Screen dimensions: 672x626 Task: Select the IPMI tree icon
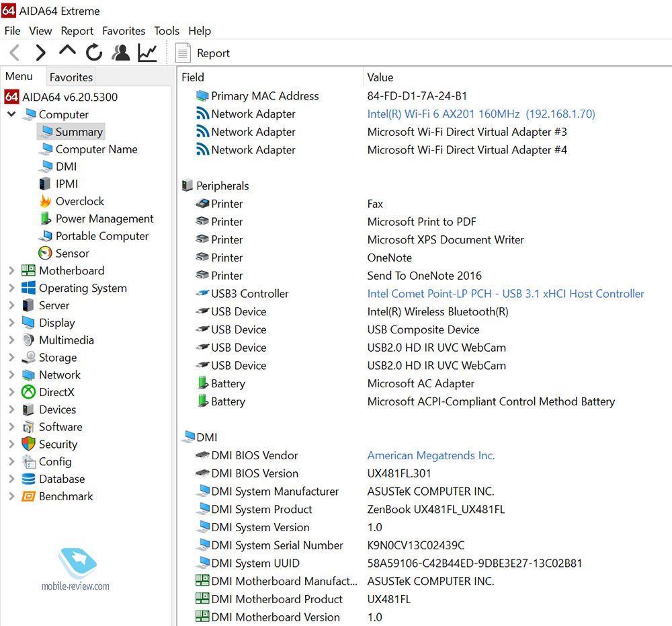pos(44,184)
